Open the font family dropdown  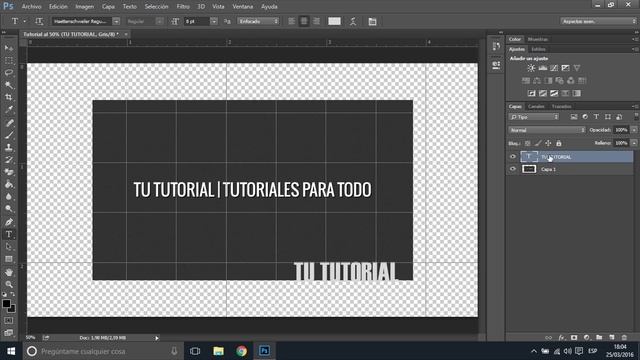[116, 21]
